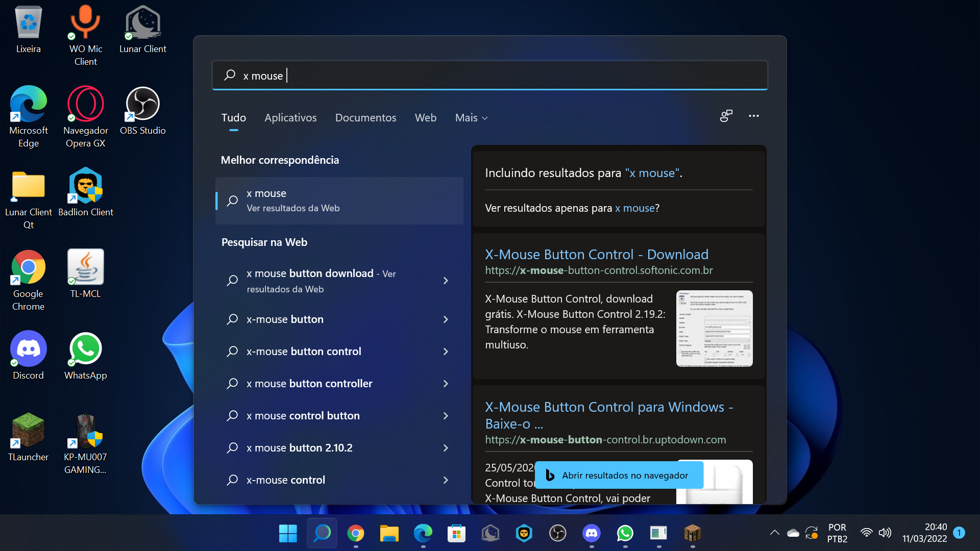The image size is (980, 551).
Task: Expand 'x mouse button download' suggestion arrow
Action: click(446, 281)
